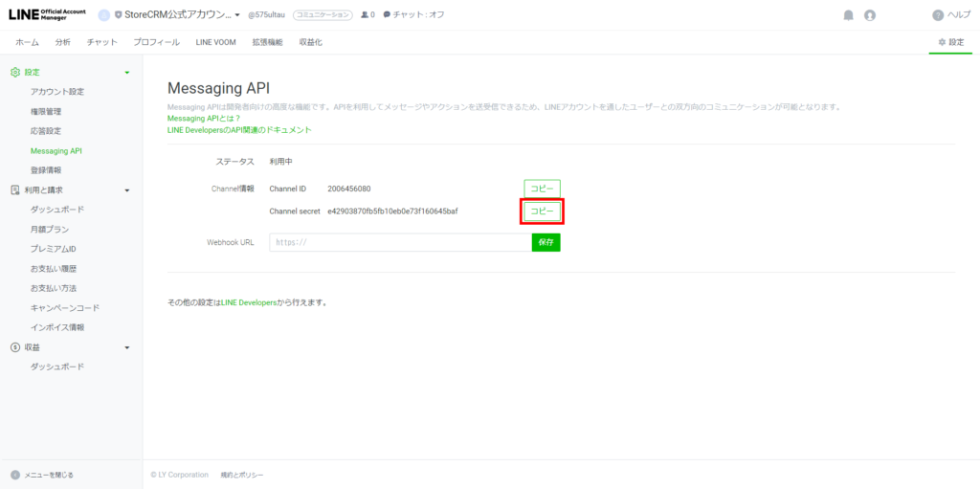Copy the Channel secret value
Screen dimensions: 980x489
tap(542, 211)
